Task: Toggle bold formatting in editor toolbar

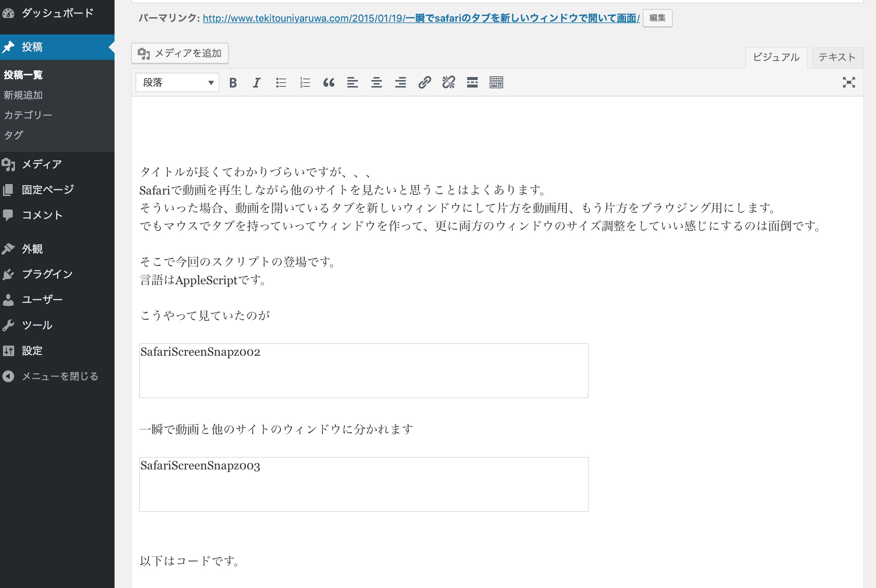Action: click(x=233, y=83)
